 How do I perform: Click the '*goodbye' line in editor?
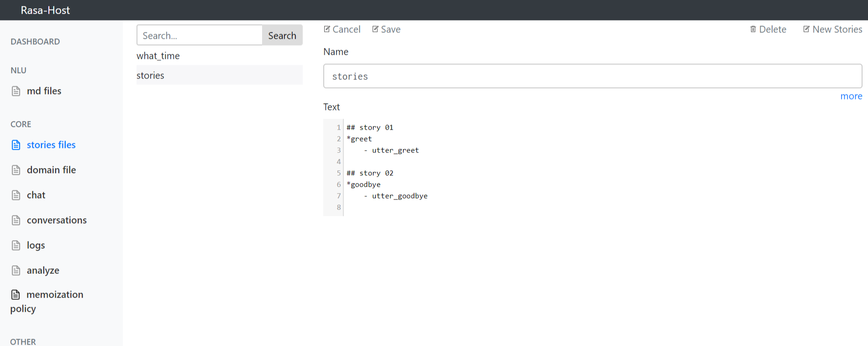coord(363,184)
